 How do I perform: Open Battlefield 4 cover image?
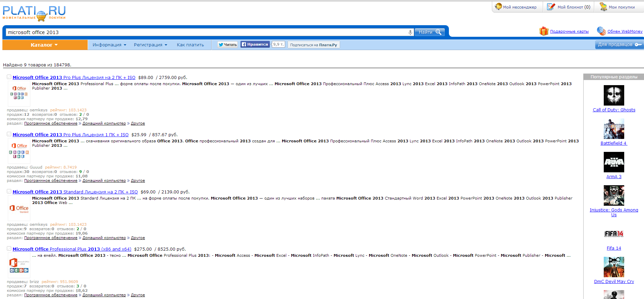[614, 129]
